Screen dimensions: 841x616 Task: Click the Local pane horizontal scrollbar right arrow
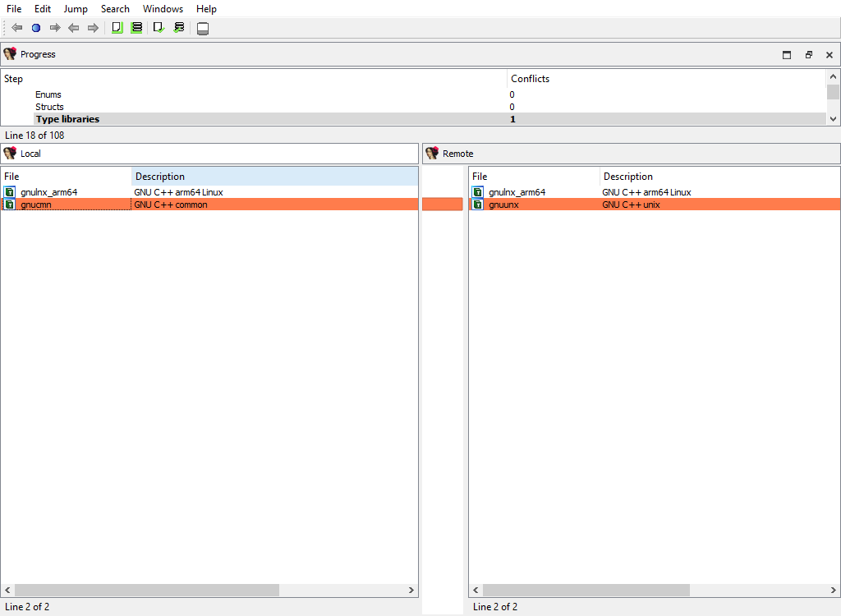click(x=412, y=591)
